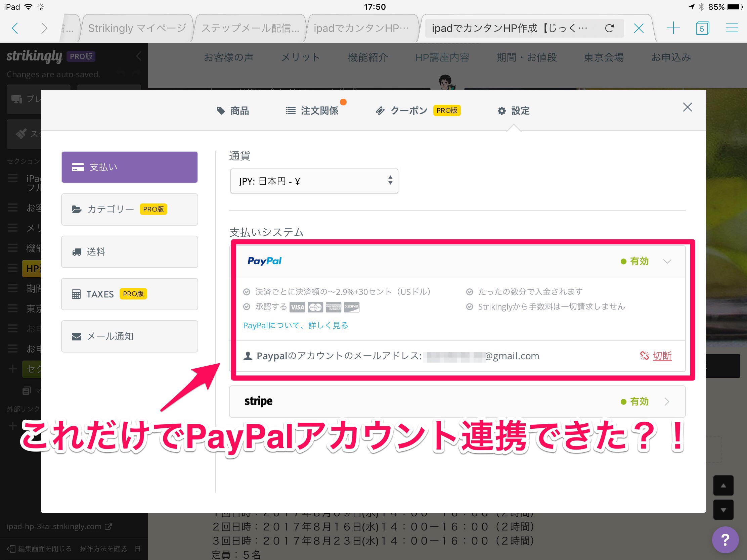Click the PayPal 有効 status label
Viewport: 747px width, 560px height.
635,261
